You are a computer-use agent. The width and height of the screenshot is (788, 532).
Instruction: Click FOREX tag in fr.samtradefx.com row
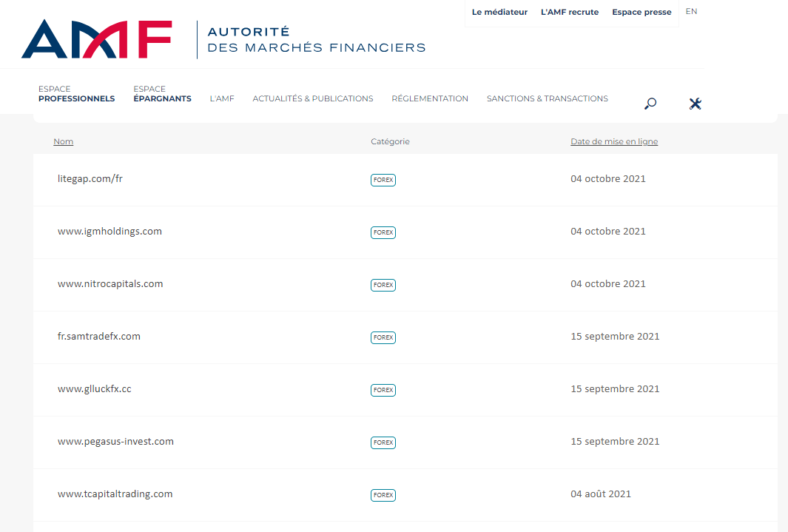pos(383,337)
